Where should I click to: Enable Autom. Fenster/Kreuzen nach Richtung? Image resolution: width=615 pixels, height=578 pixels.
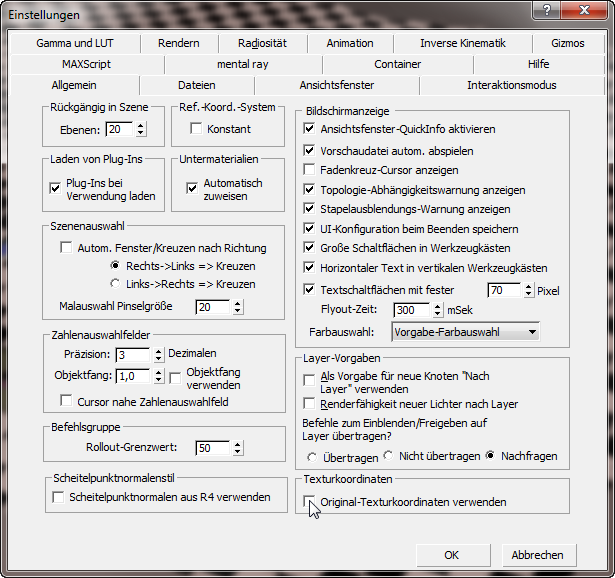66,247
